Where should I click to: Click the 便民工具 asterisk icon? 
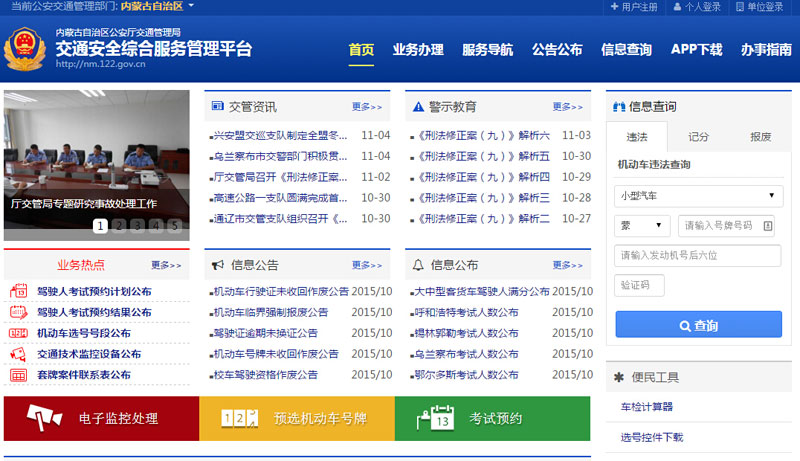619,377
